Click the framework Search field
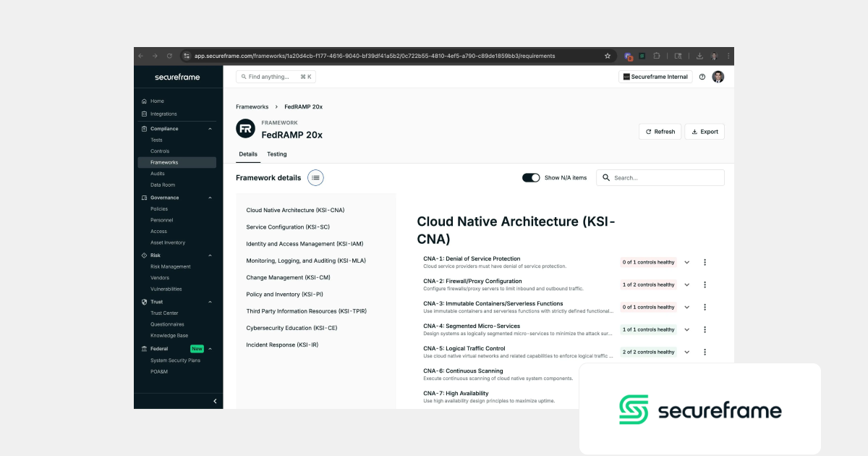 click(660, 177)
